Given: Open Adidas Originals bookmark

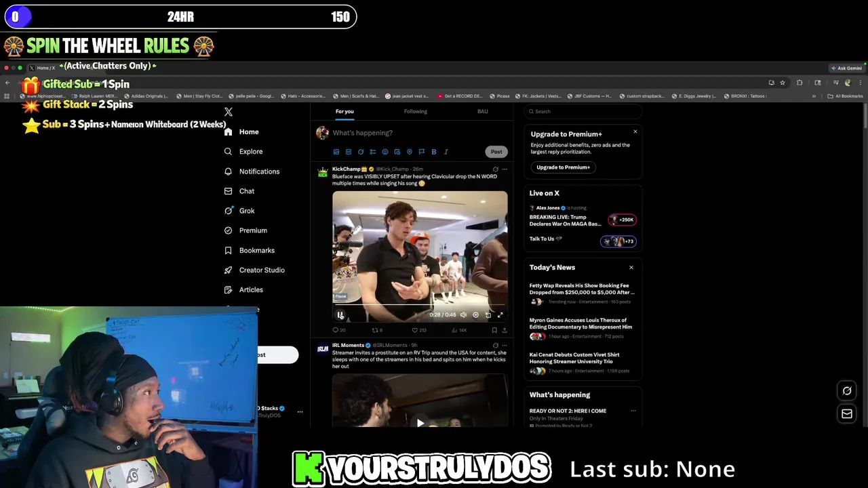Looking at the screenshot, I should (x=146, y=96).
